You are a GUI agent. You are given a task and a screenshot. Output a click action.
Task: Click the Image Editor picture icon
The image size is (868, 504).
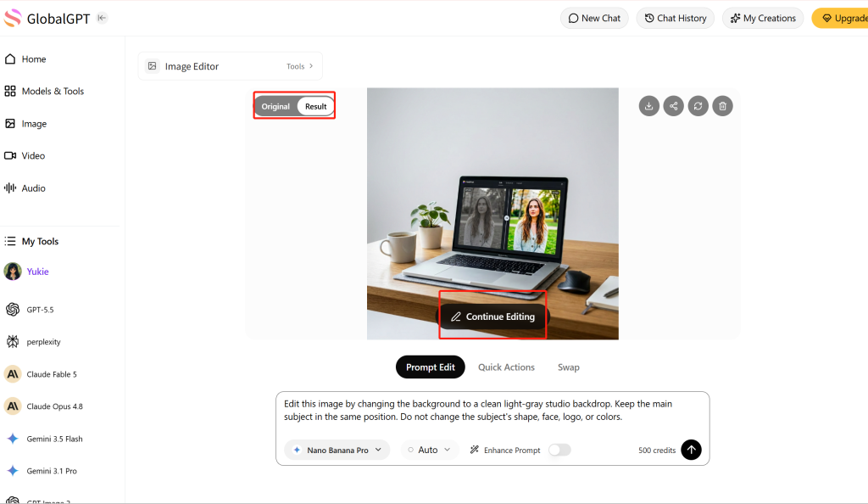coord(153,66)
